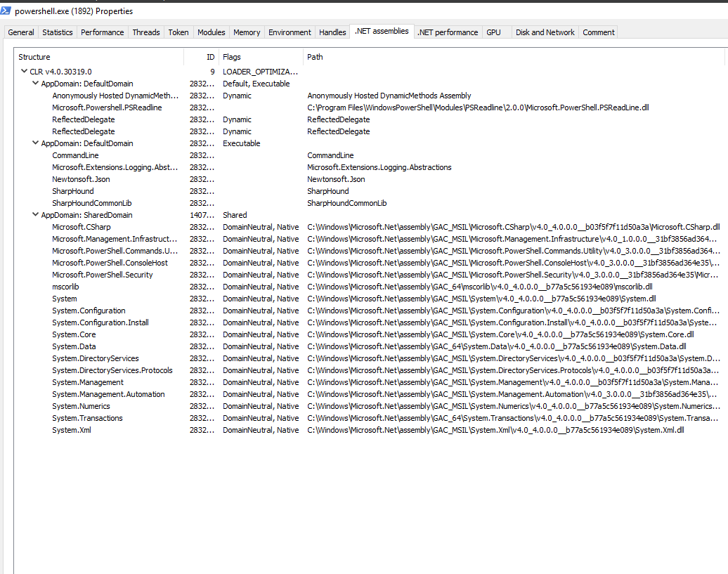Open the Environment tab
The height and width of the screenshot is (574, 728).
click(290, 32)
